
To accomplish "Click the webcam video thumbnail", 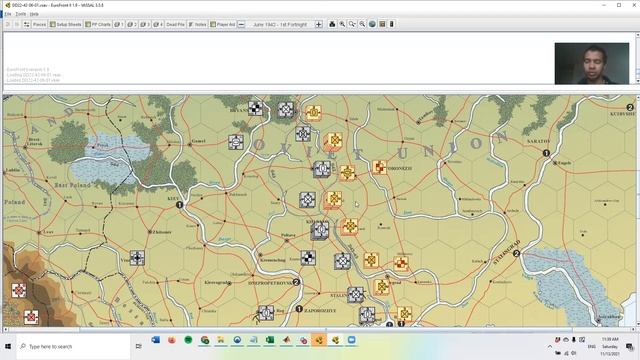I will 592,64.
